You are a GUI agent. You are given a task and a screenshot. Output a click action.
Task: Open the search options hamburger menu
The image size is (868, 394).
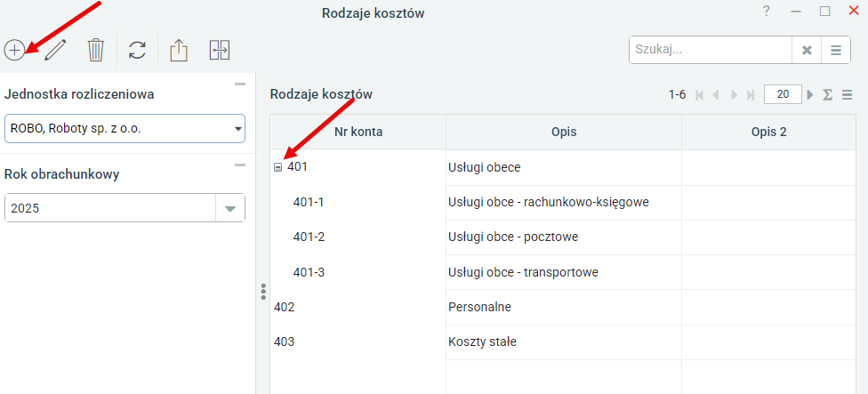(836, 51)
